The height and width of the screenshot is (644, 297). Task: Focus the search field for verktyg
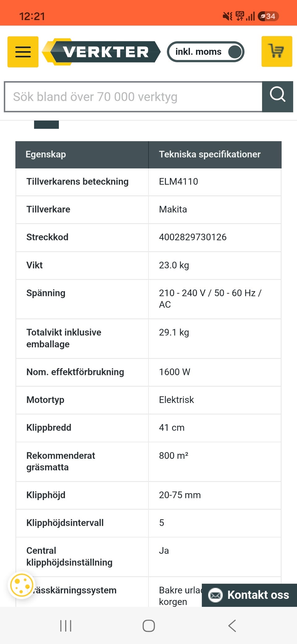(x=133, y=97)
